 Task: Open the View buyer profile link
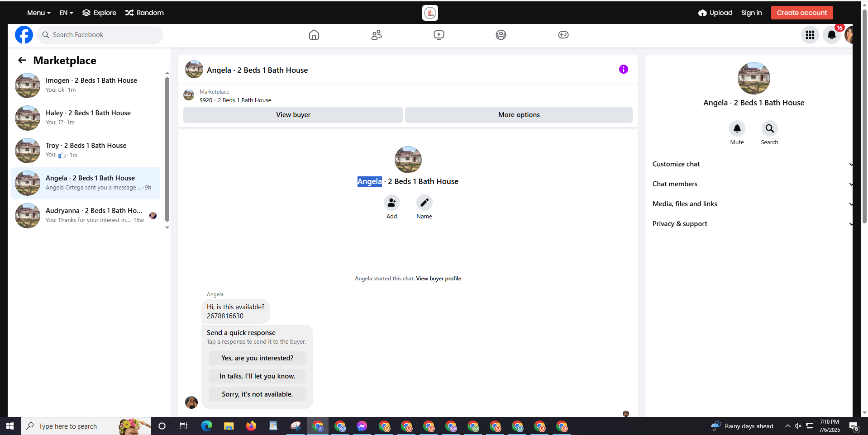click(x=439, y=279)
